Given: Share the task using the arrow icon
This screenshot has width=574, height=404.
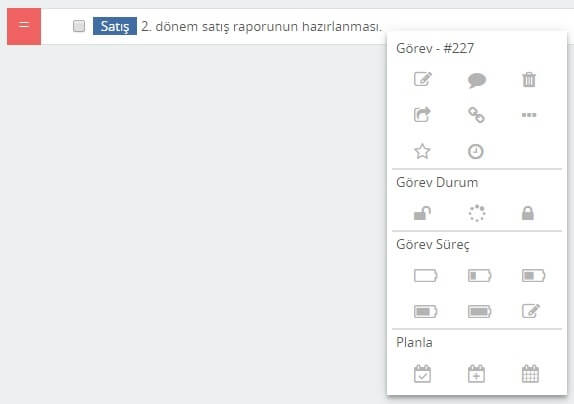Looking at the screenshot, I should 422,115.
